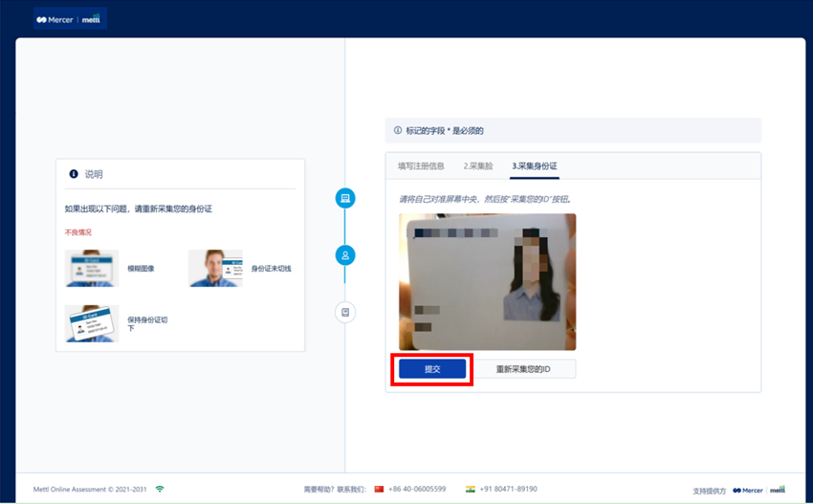Click the India flag icon in footer
The height and width of the screenshot is (504, 813).
470,489
